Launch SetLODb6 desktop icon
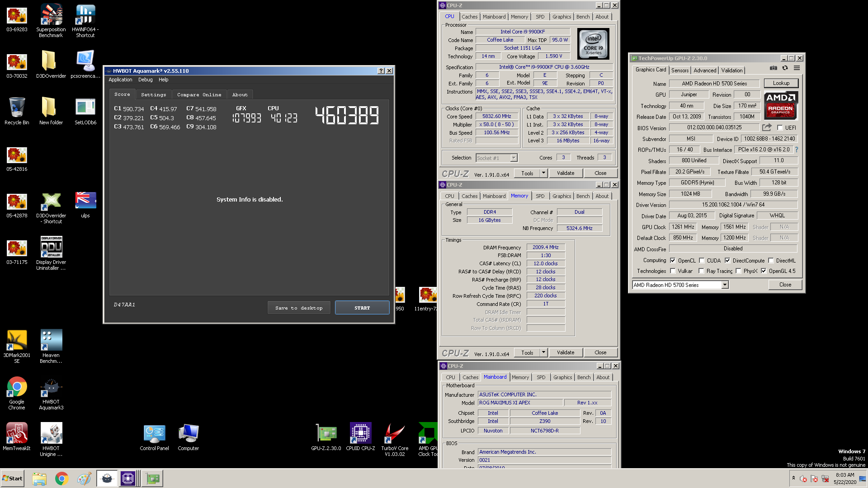Screen dimensions: 868x488 [x=85, y=111]
